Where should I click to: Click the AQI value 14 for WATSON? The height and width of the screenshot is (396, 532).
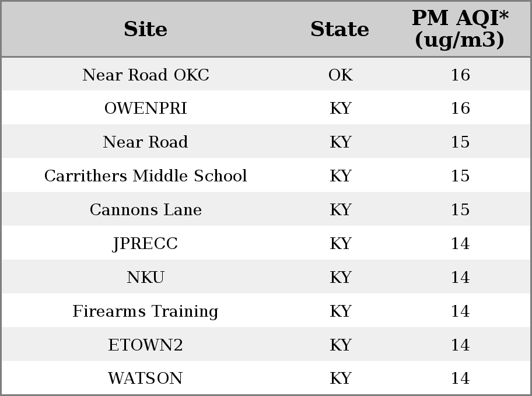click(x=460, y=378)
